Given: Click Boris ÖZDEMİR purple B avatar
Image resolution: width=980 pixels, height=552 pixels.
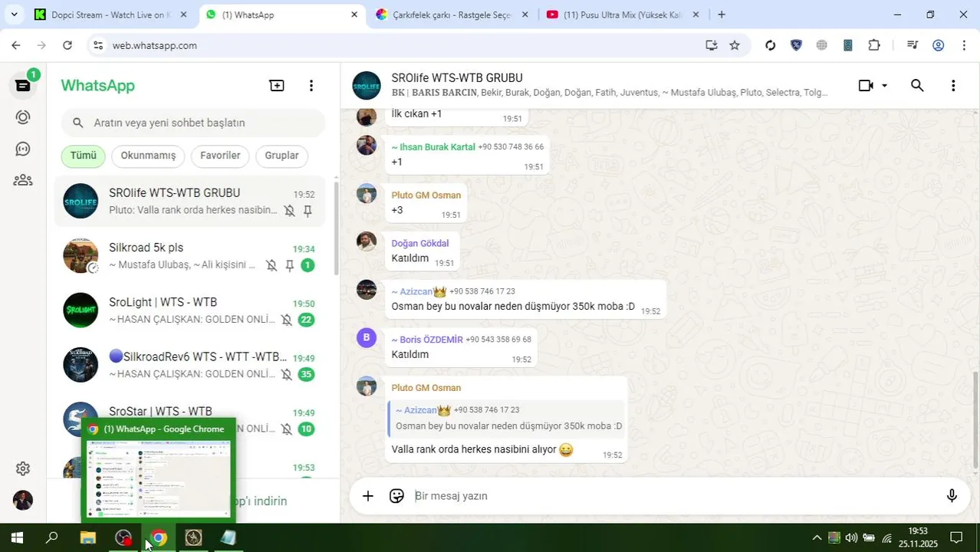Looking at the screenshot, I should coord(367,338).
